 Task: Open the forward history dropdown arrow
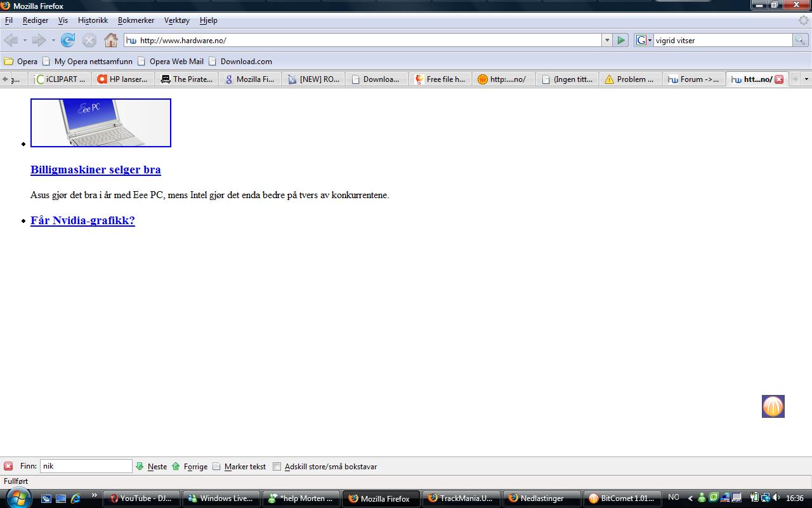(53, 41)
